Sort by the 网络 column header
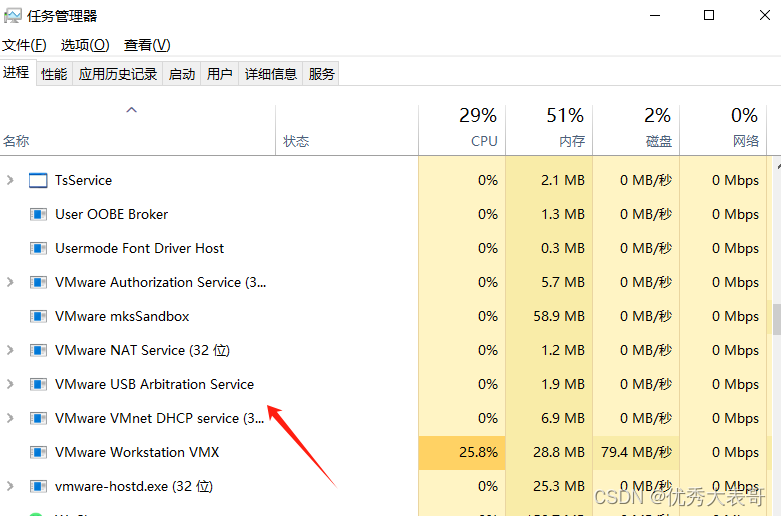Image resolution: width=781 pixels, height=516 pixels. (x=723, y=129)
